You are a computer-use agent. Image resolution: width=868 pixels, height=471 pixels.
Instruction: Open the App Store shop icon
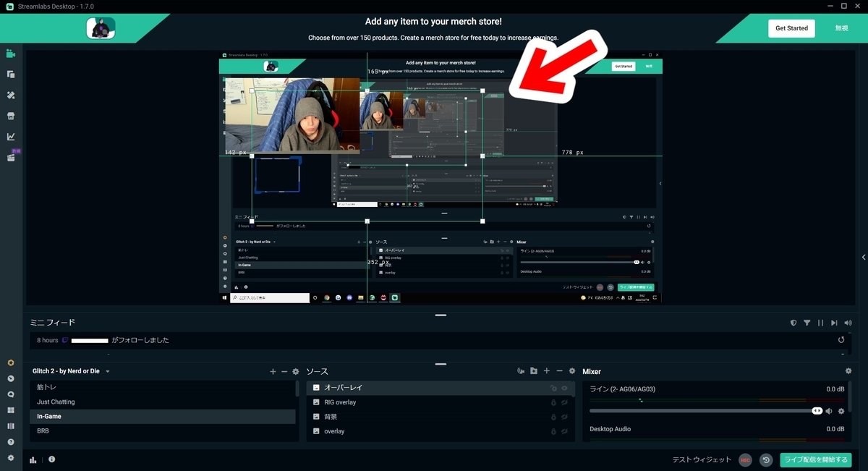pos(11,116)
